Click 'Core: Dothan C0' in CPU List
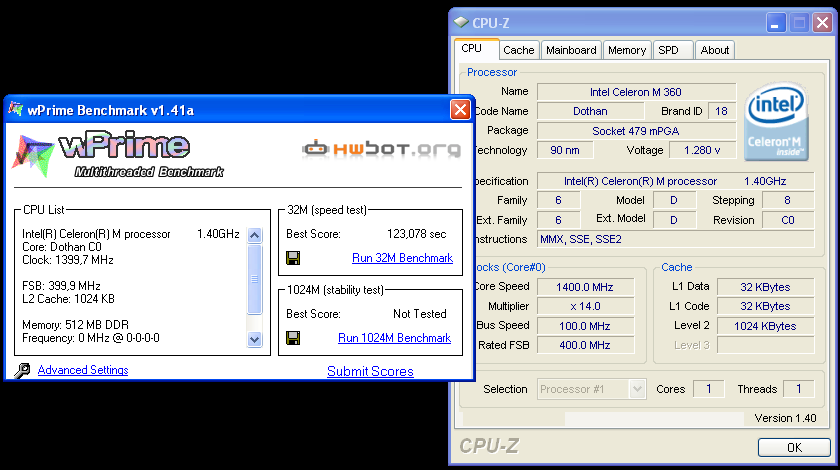Viewport: 840px width, 470px height. 62,247
